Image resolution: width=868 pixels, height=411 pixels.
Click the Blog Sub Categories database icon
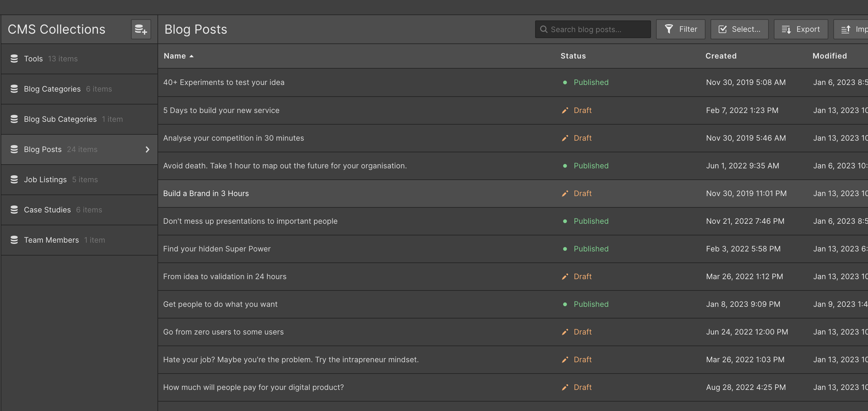(x=14, y=119)
